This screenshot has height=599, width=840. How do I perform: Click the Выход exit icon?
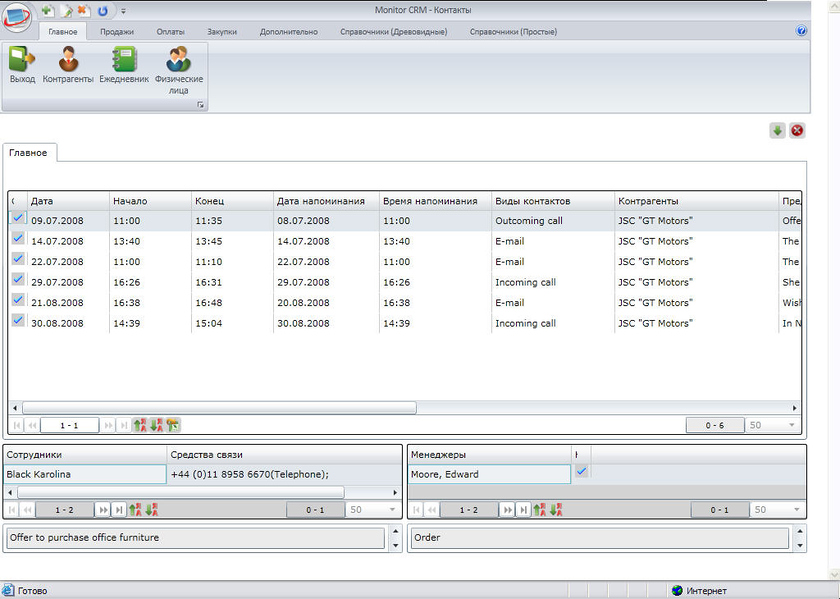coord(22,65)
